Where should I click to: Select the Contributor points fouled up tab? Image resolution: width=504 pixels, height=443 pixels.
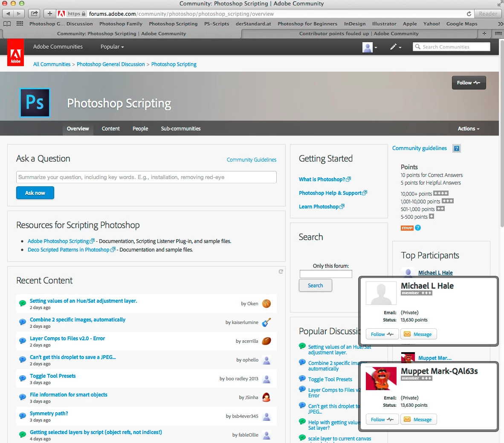coord(359,33)
